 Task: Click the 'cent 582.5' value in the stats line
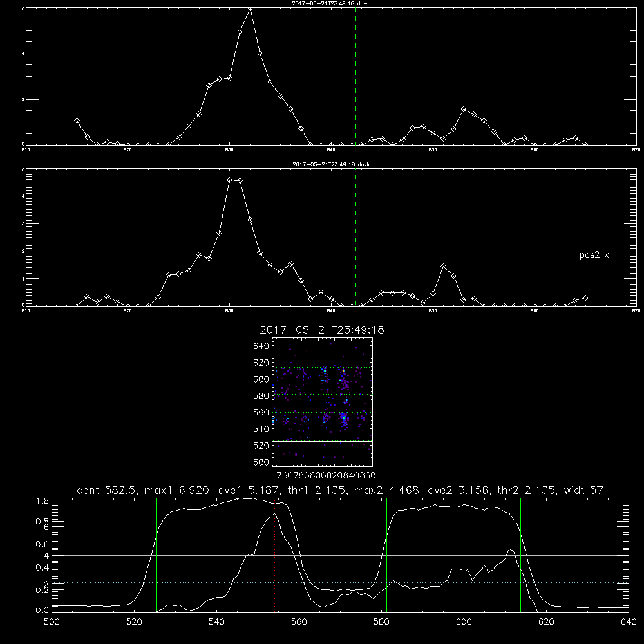107,490
